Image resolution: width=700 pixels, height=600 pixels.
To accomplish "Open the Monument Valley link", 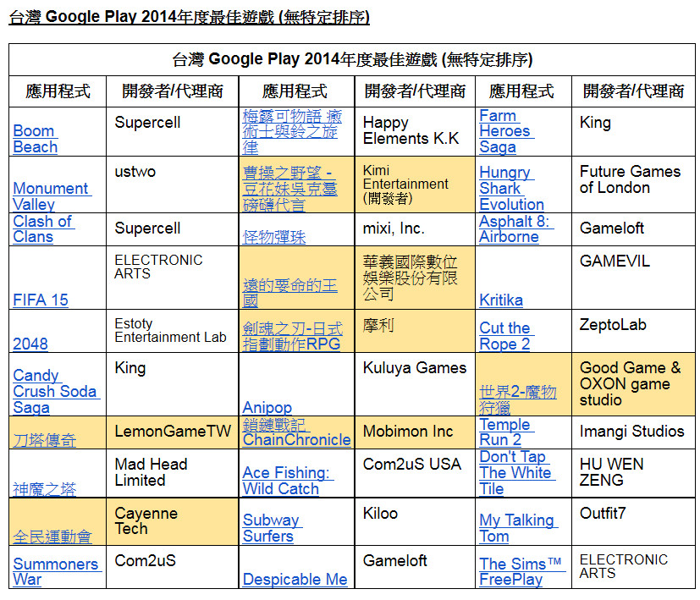I will tap(52, 196).
